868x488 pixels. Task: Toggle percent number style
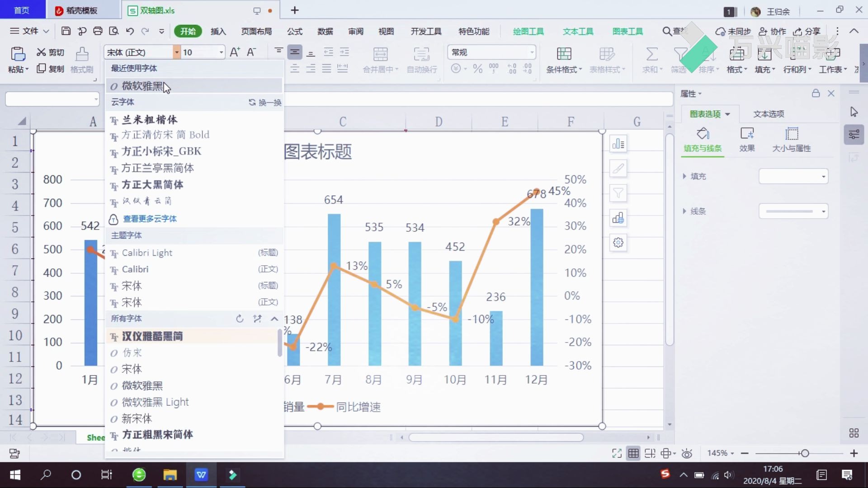[x=477, y=69]
